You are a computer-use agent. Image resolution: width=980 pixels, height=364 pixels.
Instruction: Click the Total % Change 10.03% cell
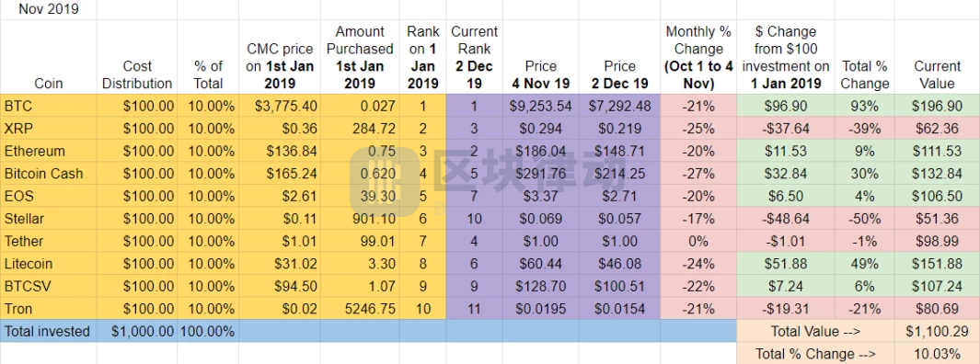pyautogui.click(x=937, y=353)
